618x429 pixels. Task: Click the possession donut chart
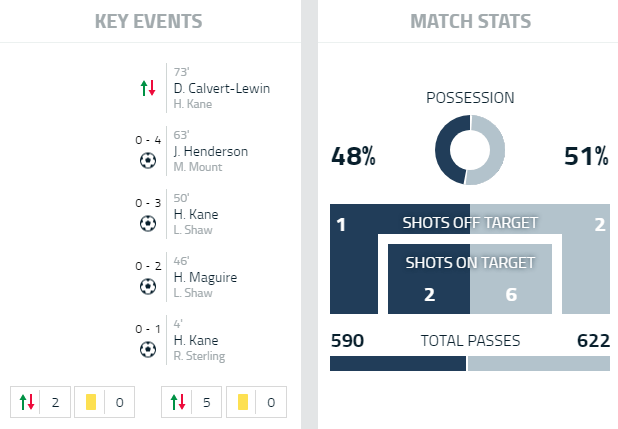[470, 150]
